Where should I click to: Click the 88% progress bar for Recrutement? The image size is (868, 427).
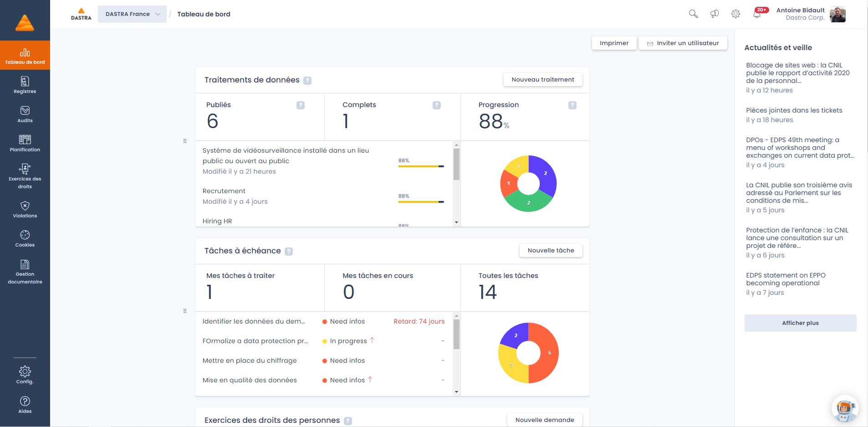421,201
